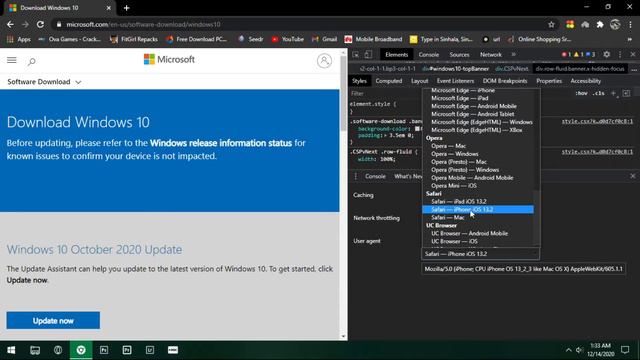
Task: Switch to the Sources tab
Action: tap(459, 54)
